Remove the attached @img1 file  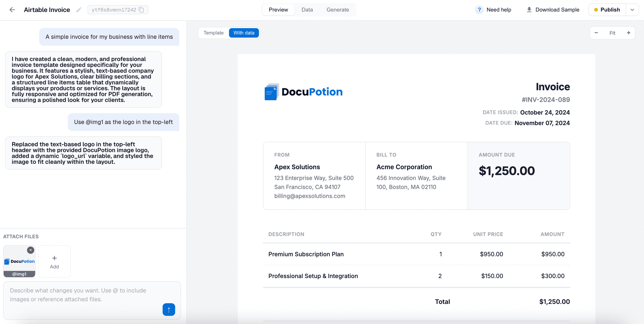point(31,250)
